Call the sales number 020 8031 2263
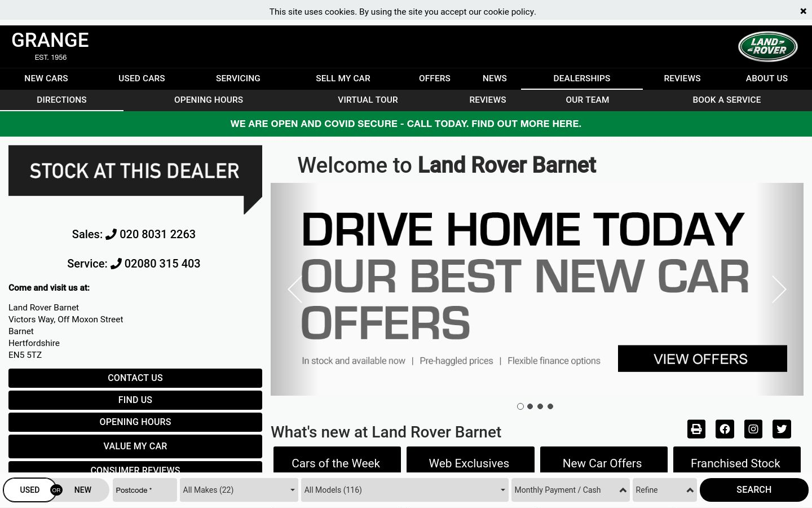The width and height of the screenshot is (812, 508). [157, 234]
